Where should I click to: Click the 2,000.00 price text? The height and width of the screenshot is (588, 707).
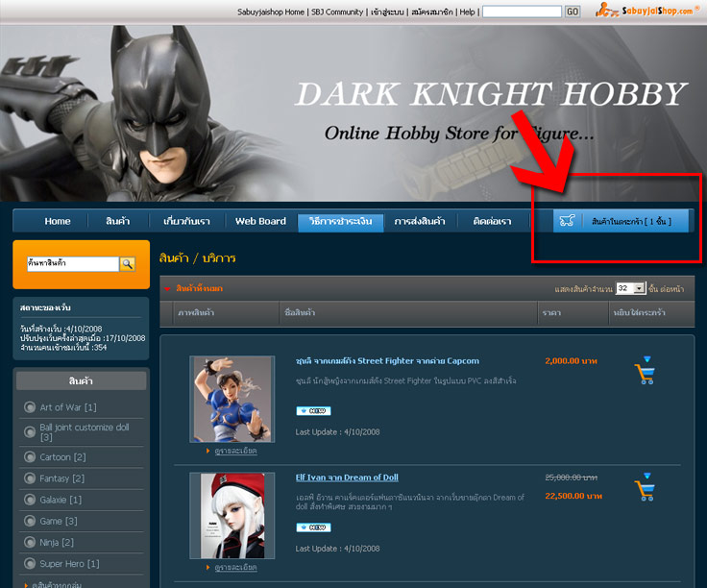tap(571, 360)
